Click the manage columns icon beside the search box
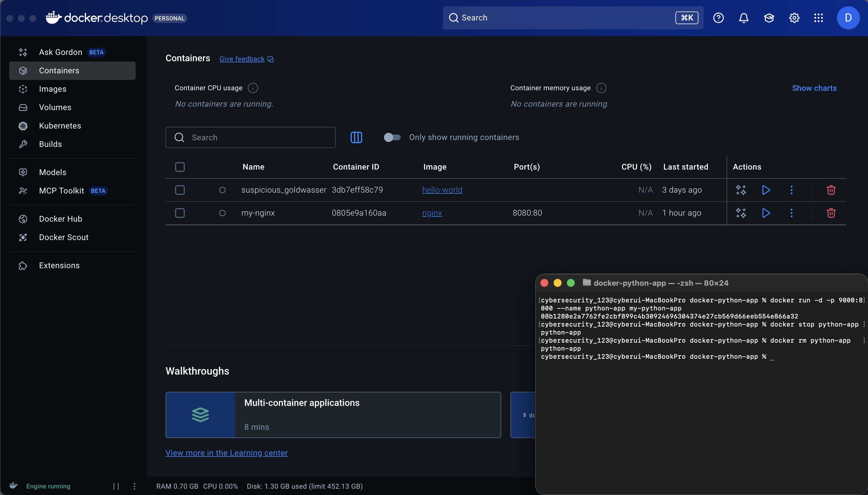This screenshot has width=868, height=495. pos(356,137)
